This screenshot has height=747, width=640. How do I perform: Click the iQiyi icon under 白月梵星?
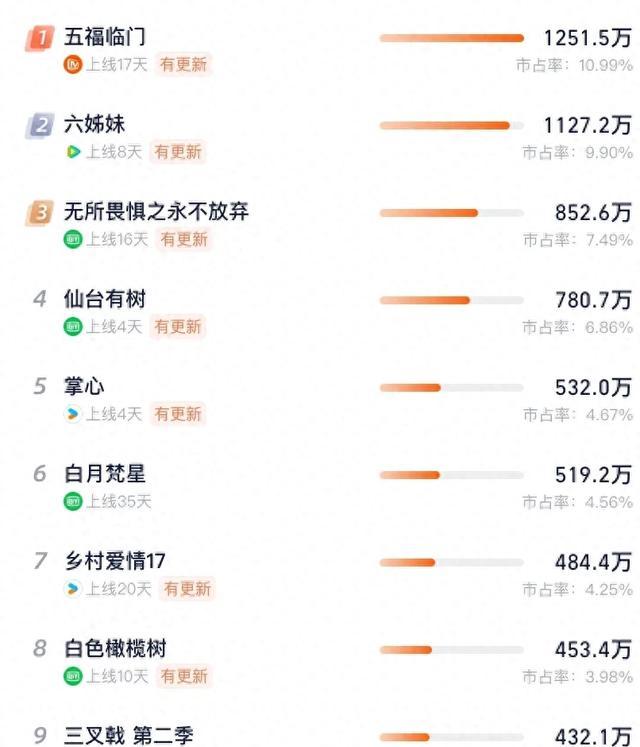[x=73, y=501]
